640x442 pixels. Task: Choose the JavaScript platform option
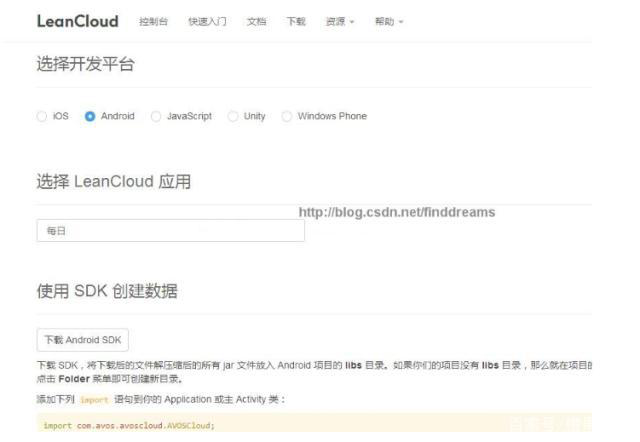coord(156,116)
